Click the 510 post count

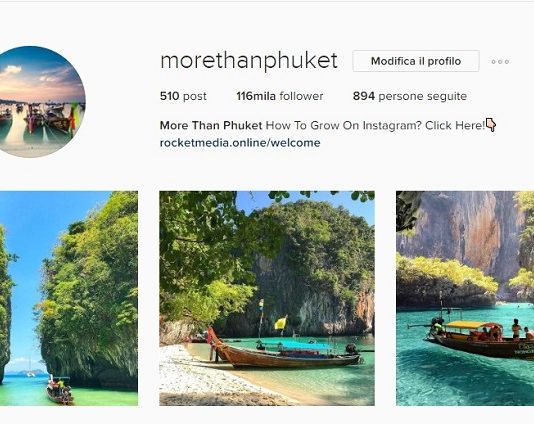point(183,96)
